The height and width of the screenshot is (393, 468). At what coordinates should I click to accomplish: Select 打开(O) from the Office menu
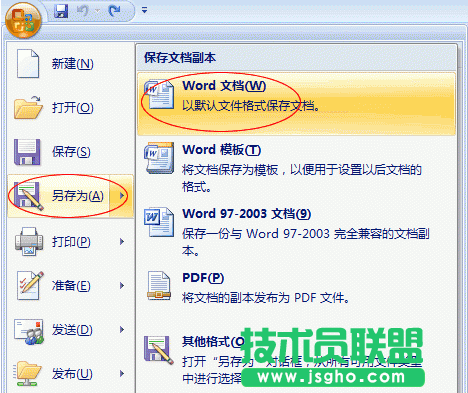pyautogui.click(x=70, y=108)
